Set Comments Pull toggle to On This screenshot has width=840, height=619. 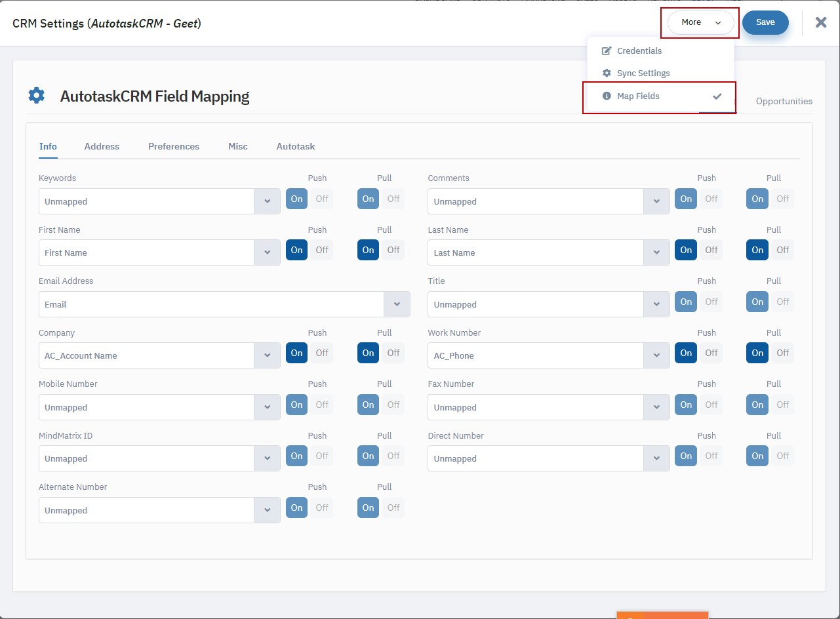[757, 199]
